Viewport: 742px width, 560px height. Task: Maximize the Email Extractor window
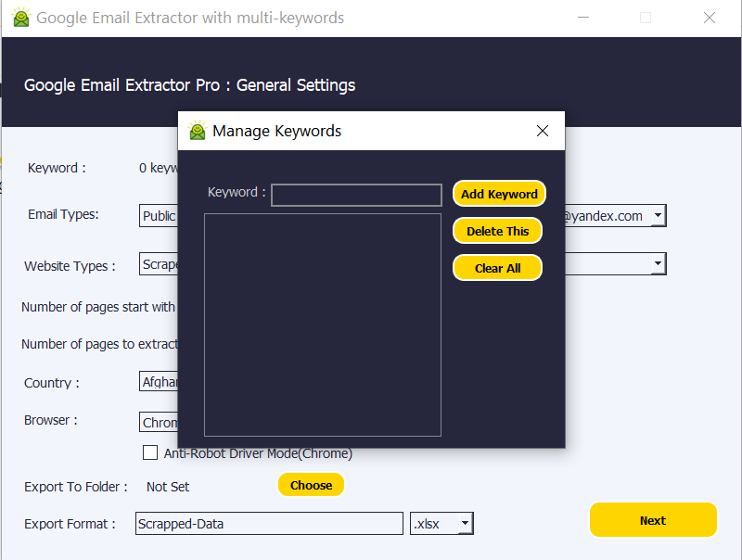(646, 18)
